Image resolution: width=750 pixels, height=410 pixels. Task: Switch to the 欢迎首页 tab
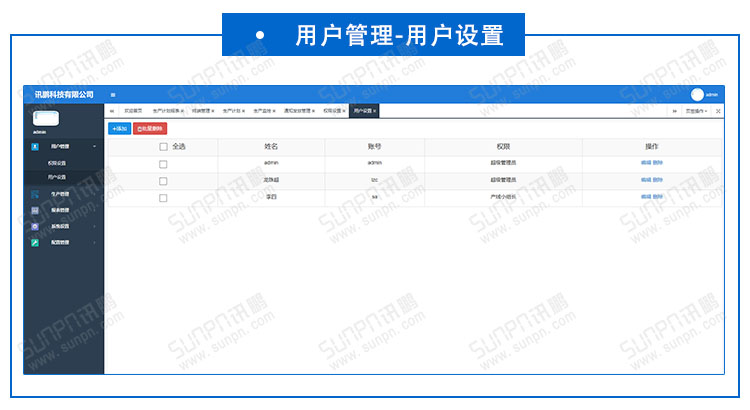coord(133,111)
